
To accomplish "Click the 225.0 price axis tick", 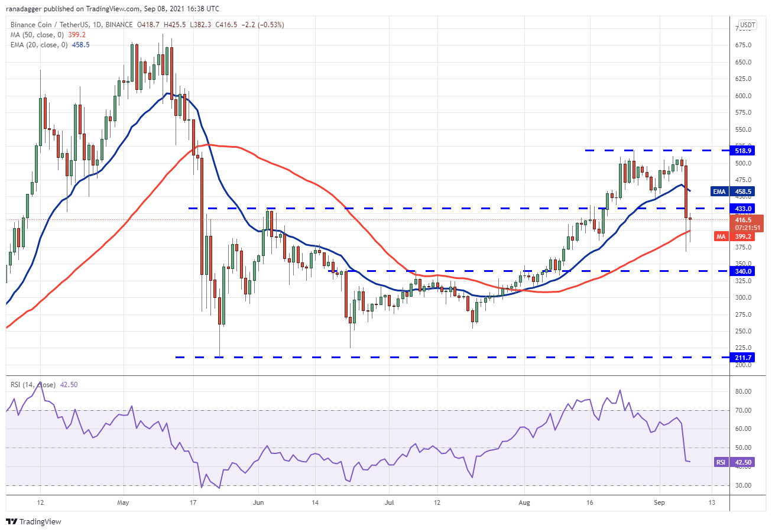I will pos(744,348).
